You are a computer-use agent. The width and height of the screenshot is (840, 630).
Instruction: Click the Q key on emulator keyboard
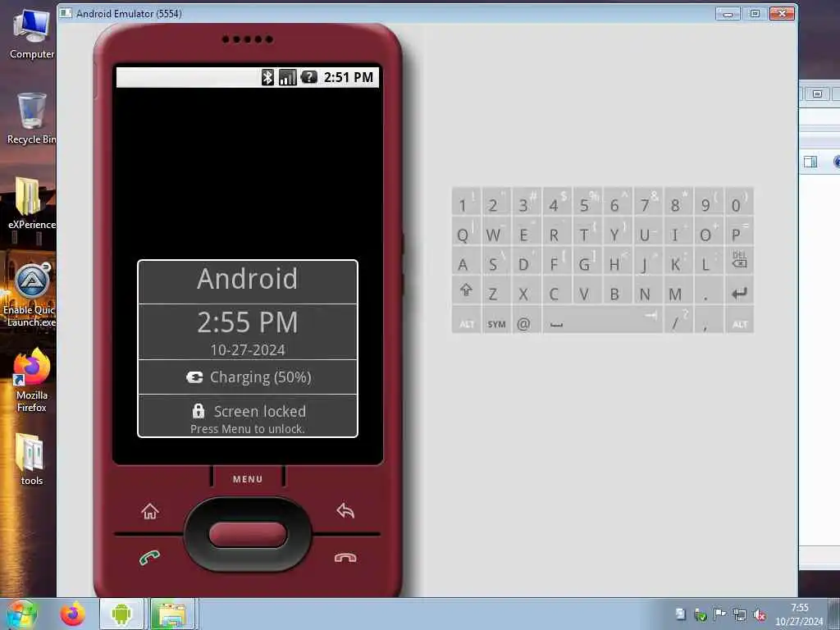pos(466,232)
